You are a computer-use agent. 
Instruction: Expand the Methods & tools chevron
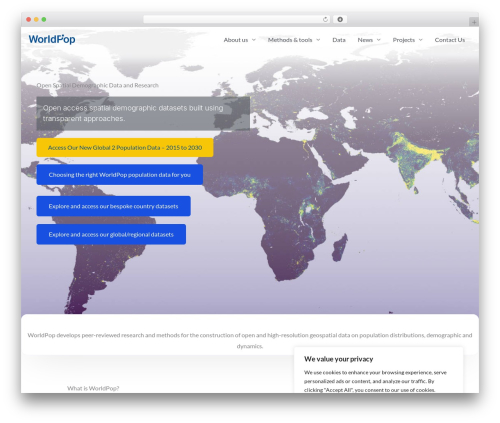(318, 40)
